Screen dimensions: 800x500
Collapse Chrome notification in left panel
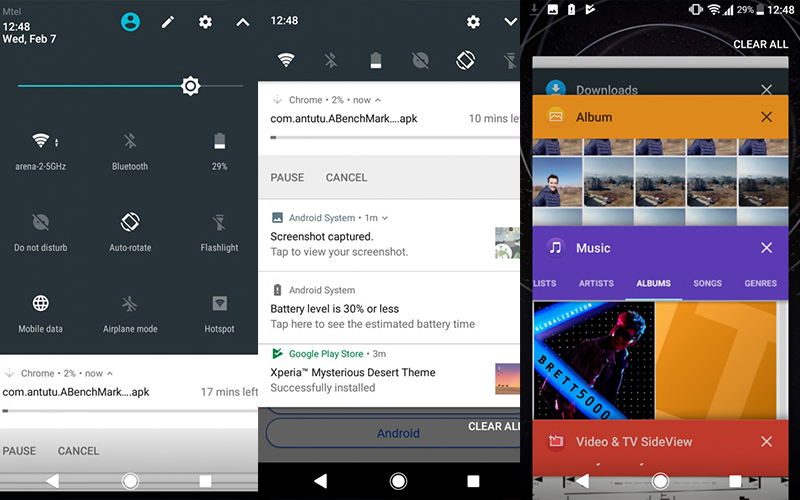pos(110,373)
